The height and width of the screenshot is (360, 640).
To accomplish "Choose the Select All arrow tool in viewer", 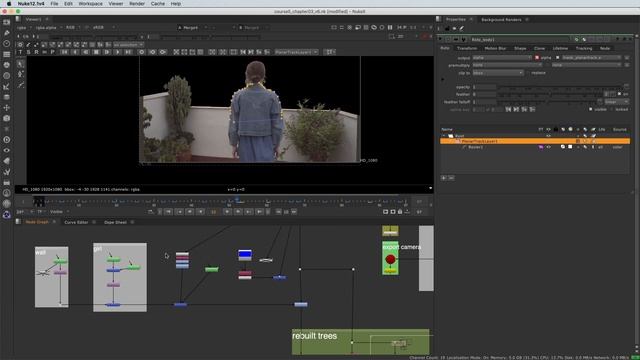I will [20, 64].
